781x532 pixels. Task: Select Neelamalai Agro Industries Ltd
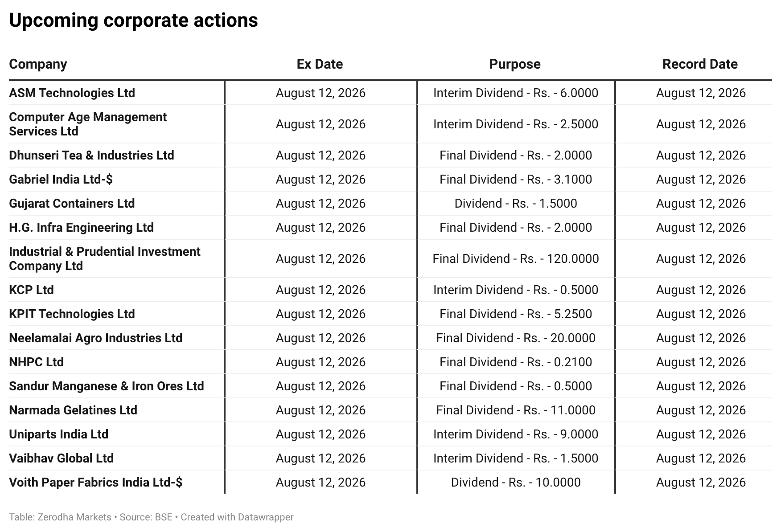[x=96, y=338]
